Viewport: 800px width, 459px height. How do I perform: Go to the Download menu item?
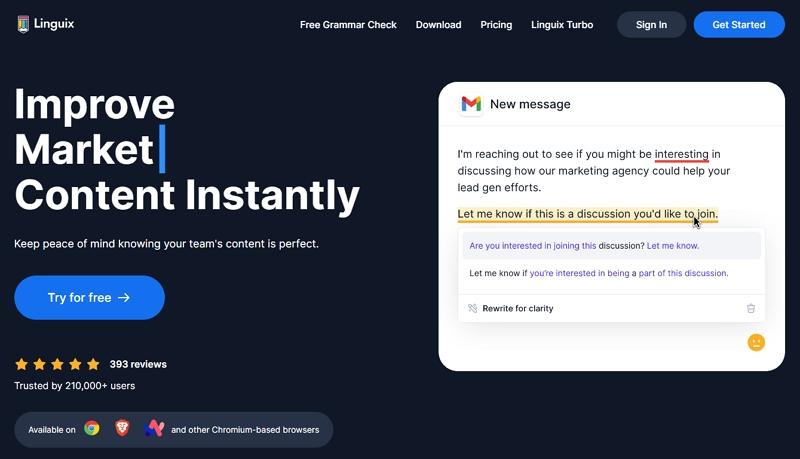point(438,25)
